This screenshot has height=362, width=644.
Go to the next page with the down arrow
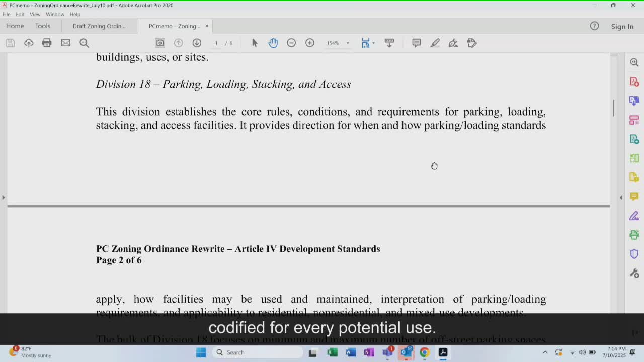click(x=197, y=43)
